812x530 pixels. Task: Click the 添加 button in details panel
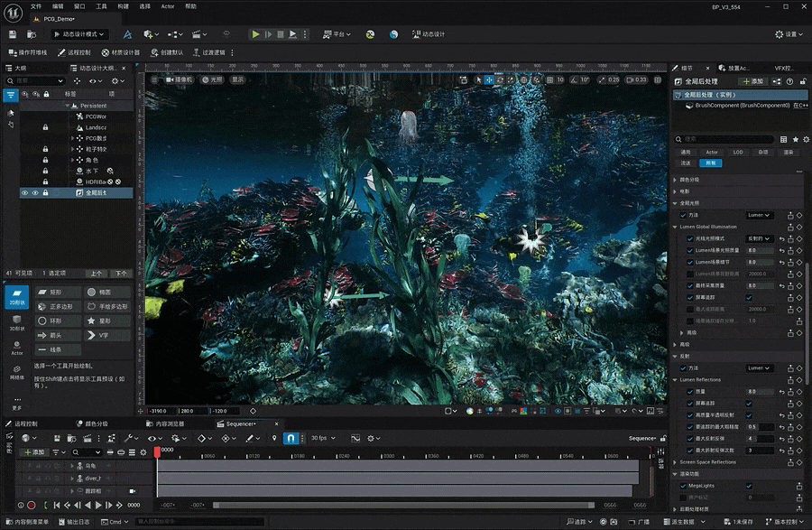pos(752,82)
